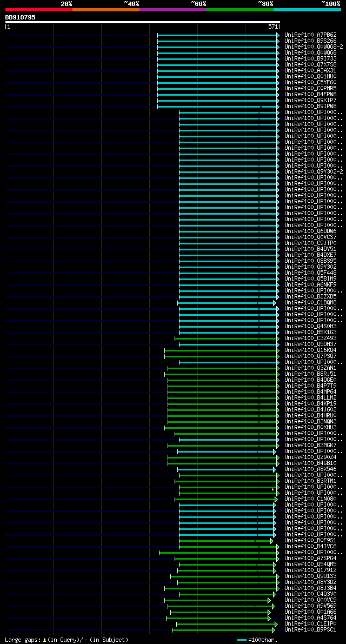Open UniRef100_B8RJ51 entry
This screenshot has width=346, height=644.
(x=310, y=374)
